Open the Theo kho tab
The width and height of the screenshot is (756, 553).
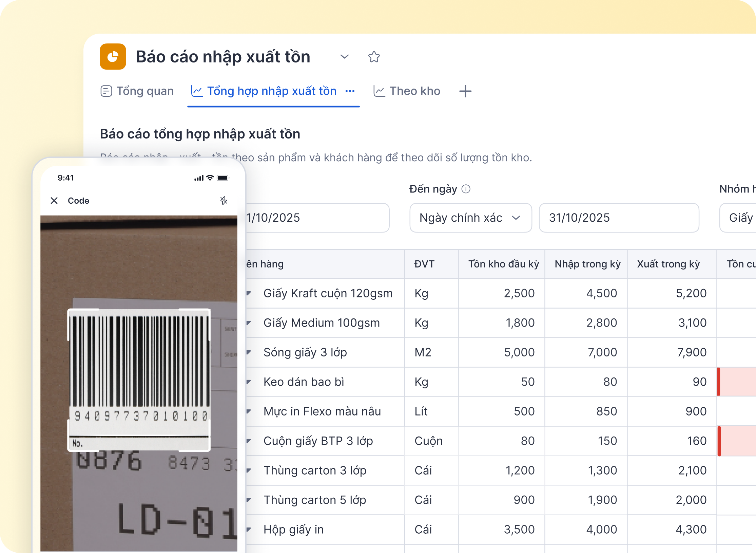[x=407, y=91]
